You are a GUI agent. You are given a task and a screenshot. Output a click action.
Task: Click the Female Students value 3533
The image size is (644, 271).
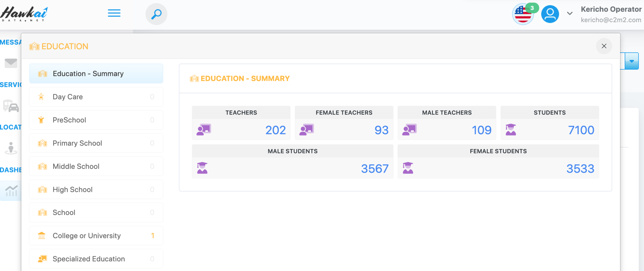580,169
